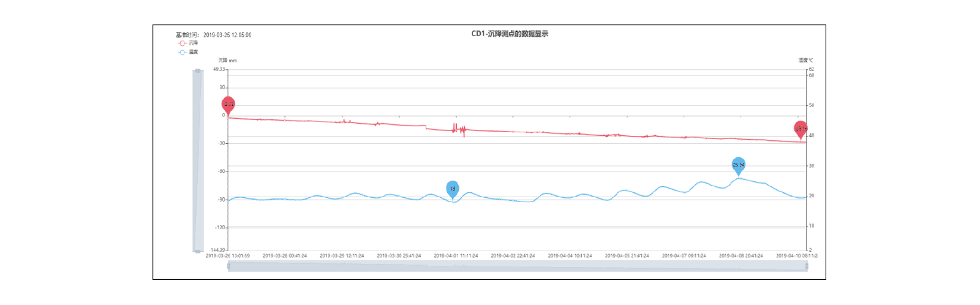Click the blue 25.94 maximum temperature pin
Viewport: 980px width, 305px height.
pos(739,164)
